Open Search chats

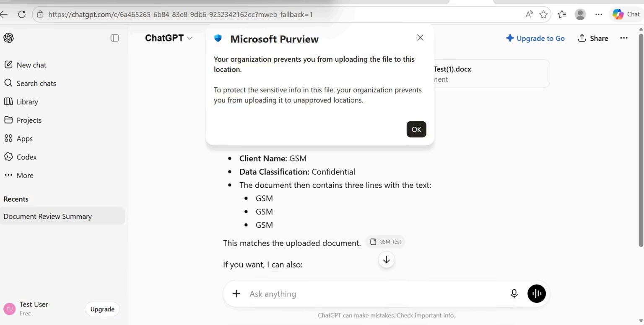point(30,83)
